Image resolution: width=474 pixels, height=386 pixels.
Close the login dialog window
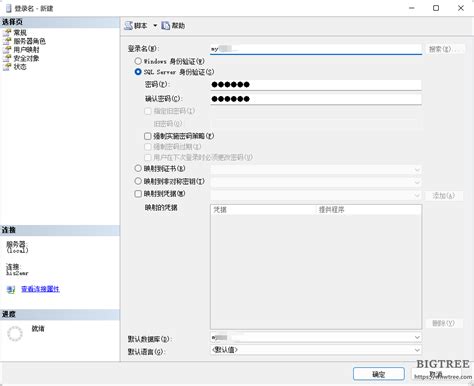pyautogui.click(x=461, y=8)
